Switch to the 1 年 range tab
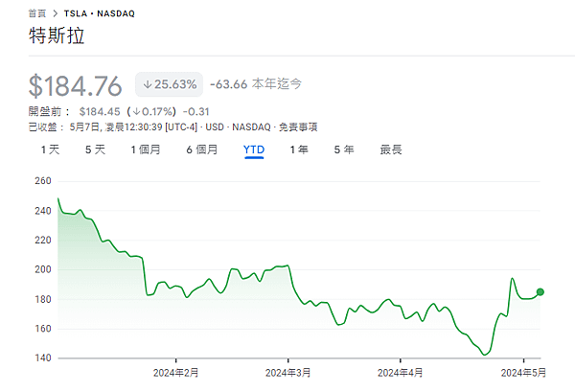Image resolution: width=575 pixels, height=392 pixels. click(299, 150)
